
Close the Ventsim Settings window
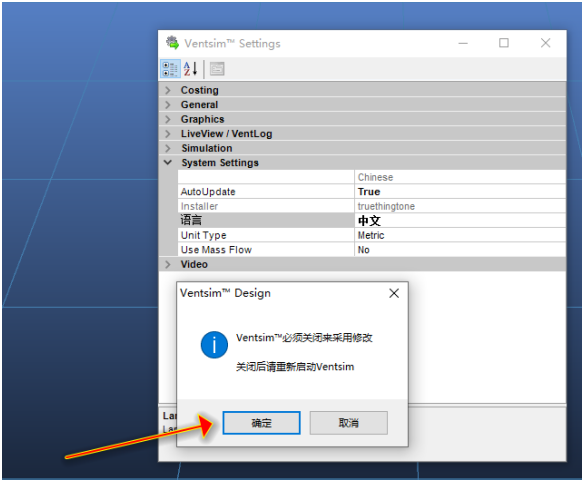click(546, 43)
